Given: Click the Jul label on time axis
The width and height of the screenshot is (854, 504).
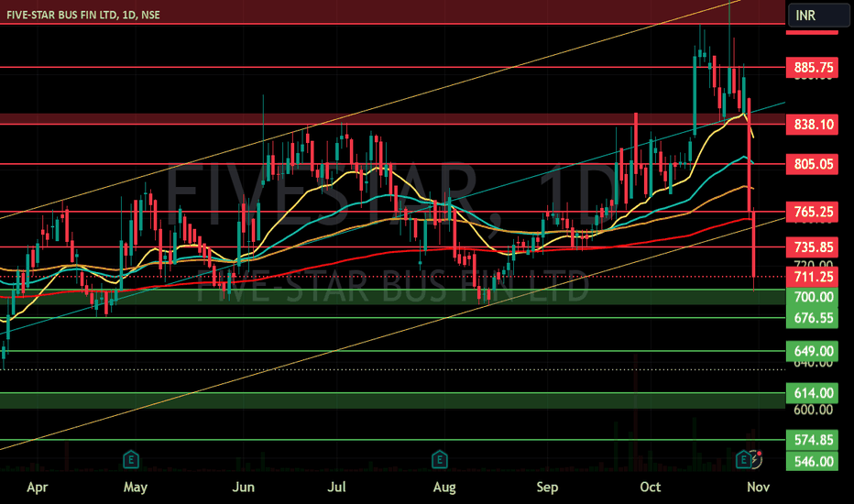Looking at the screenshot, I should click(336, 487).
